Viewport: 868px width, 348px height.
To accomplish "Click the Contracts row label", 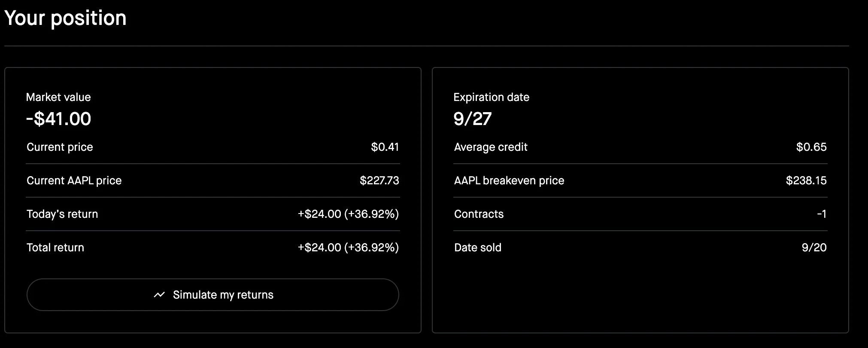I will coord(479,214).
